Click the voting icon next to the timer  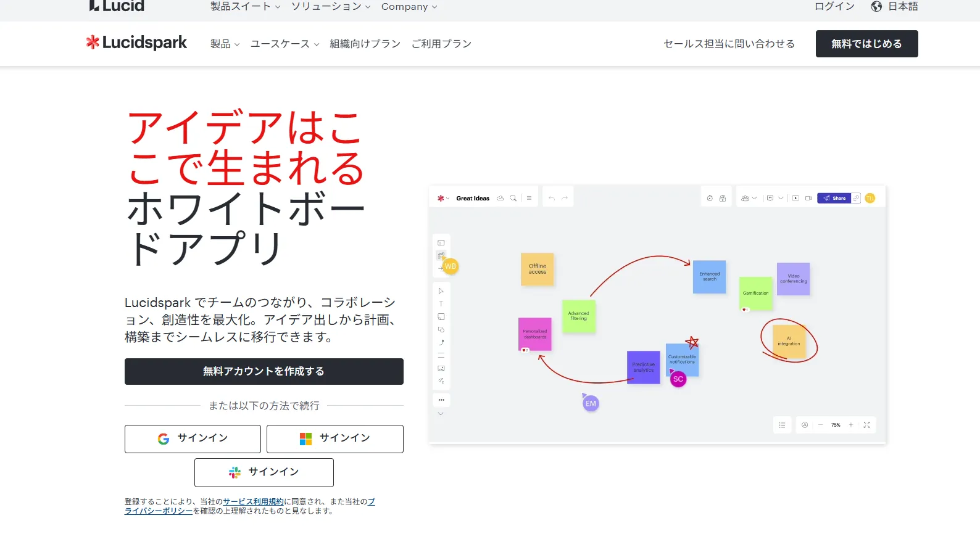tap(723, 198)
